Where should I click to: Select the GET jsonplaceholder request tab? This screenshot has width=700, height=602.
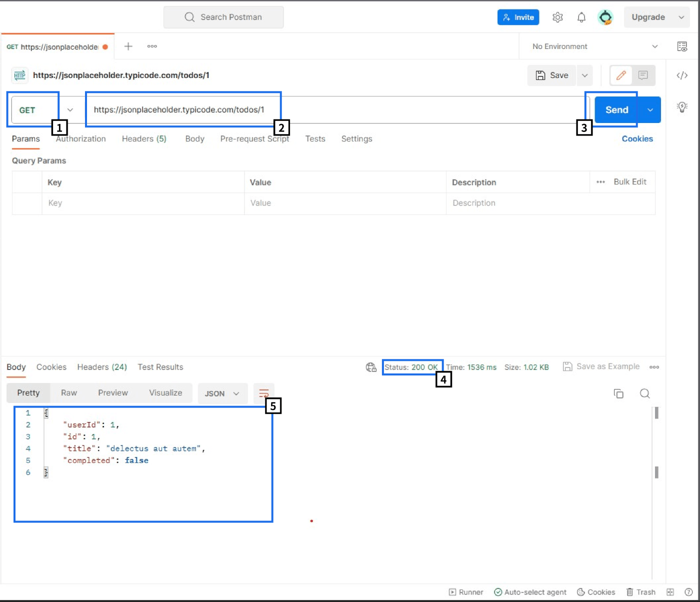click(x=57, y=47)
